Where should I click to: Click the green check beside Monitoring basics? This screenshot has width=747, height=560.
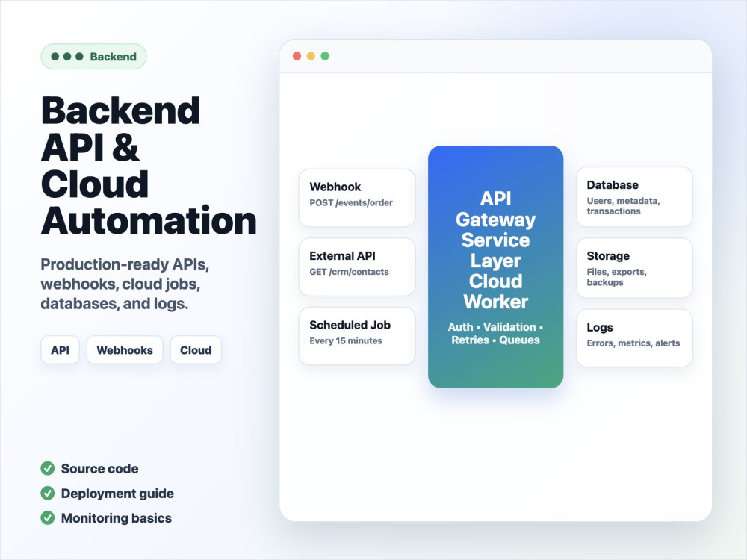click(48, 518)
